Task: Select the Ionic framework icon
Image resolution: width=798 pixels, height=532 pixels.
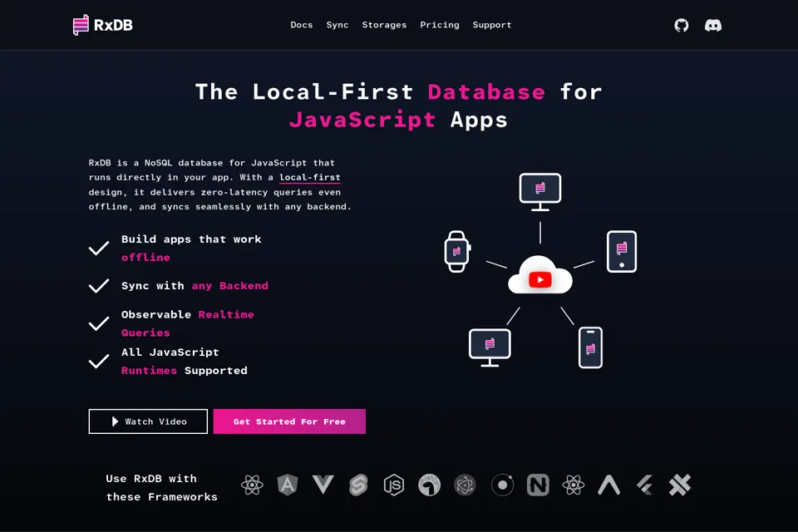Action: pos(502,485)
